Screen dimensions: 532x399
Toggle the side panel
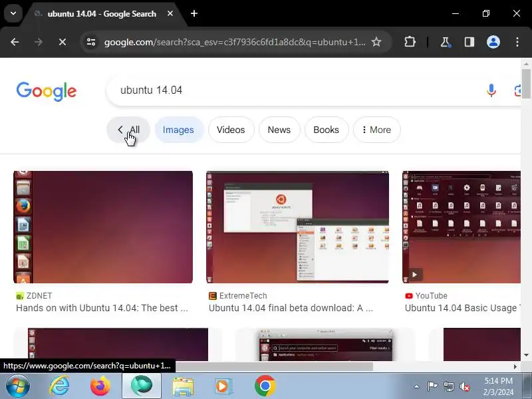point(469,42)
